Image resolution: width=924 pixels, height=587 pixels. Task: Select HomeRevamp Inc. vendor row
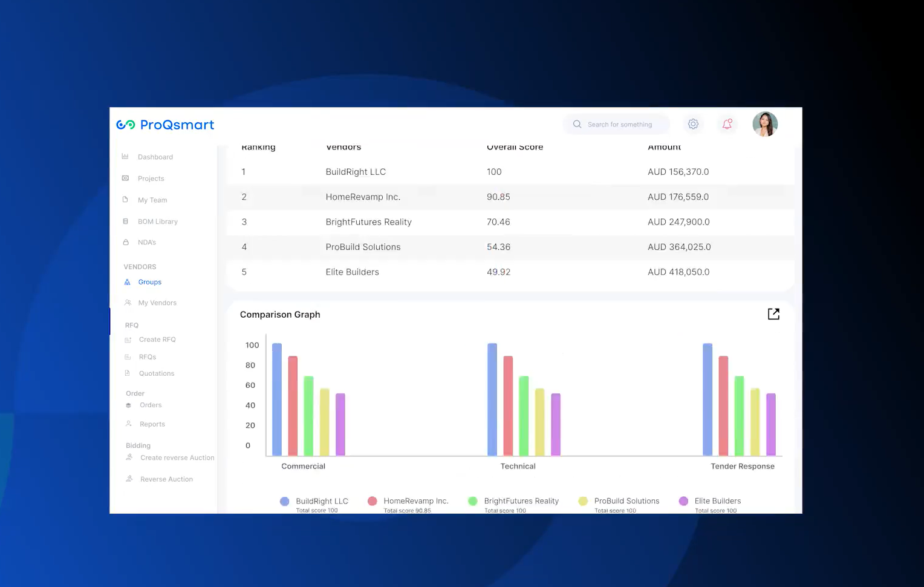[x=510, y=197]
